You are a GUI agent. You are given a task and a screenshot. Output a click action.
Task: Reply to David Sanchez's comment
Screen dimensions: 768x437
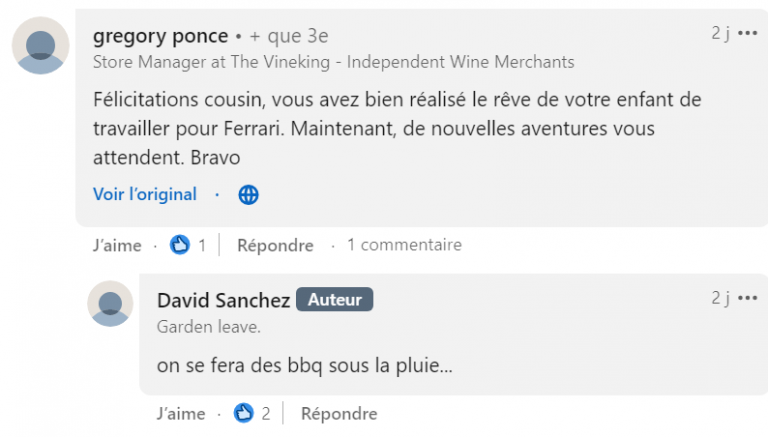coord(339,413)
